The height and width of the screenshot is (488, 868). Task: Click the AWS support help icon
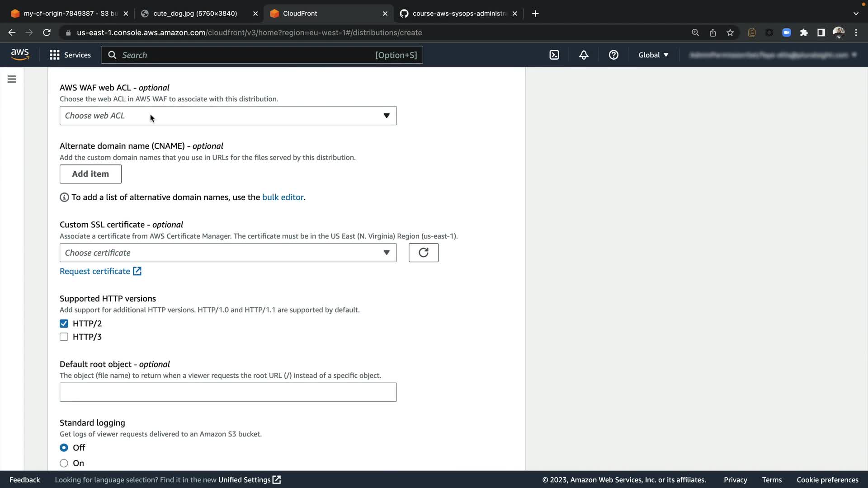point(613,55)
